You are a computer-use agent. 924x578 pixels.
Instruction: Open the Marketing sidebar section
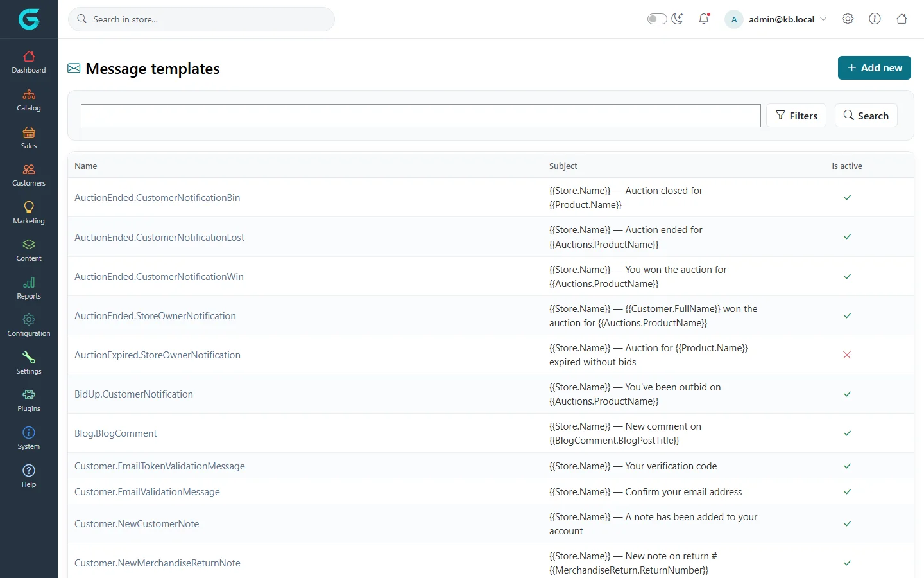[x=29, y=213]
